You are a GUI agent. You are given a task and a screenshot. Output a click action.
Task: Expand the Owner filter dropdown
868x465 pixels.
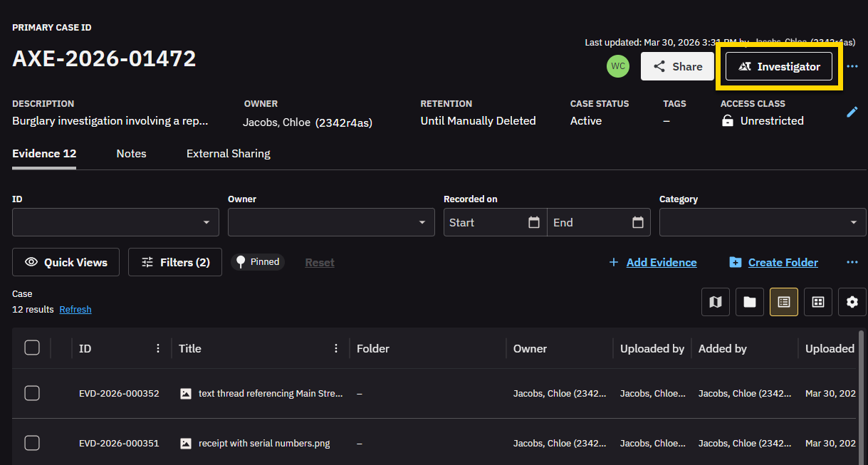coord(331,222)
